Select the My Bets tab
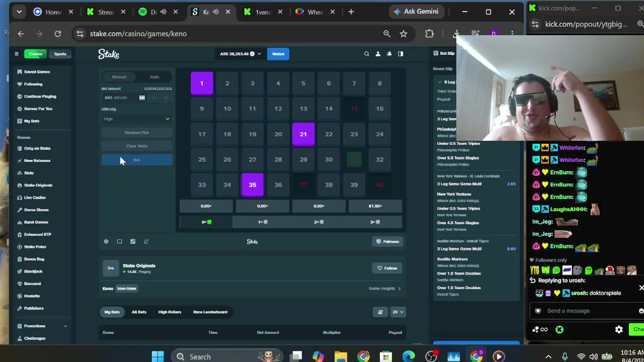 112,312
